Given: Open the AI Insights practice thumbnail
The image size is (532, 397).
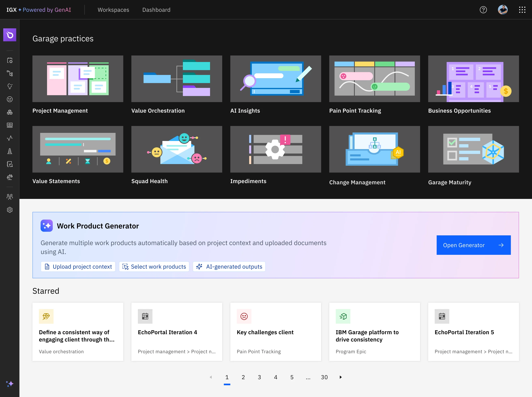Looking at the screenshot, I should (276, 79).
